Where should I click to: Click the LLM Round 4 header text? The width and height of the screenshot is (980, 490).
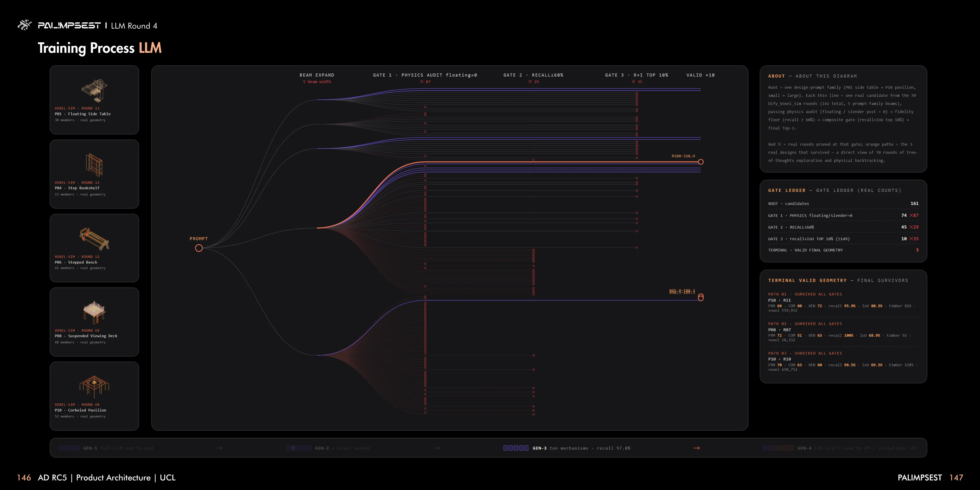point(134,26)
